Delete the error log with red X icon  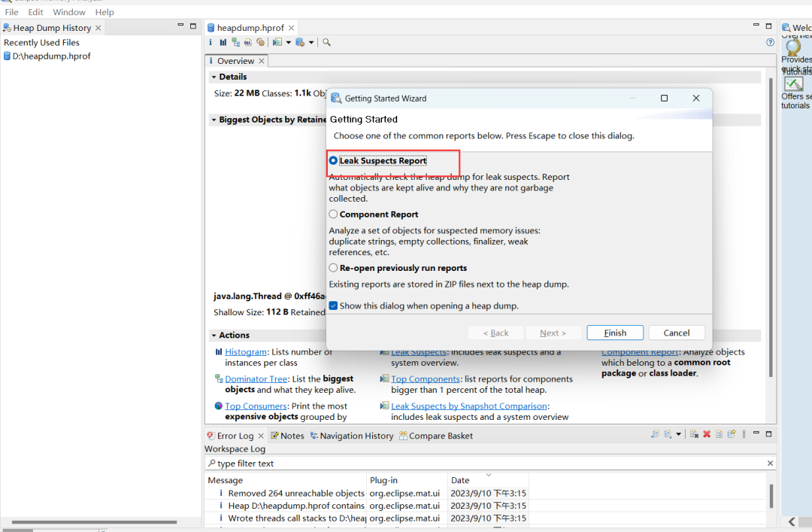pyautogui.click(x=707, y=435)
